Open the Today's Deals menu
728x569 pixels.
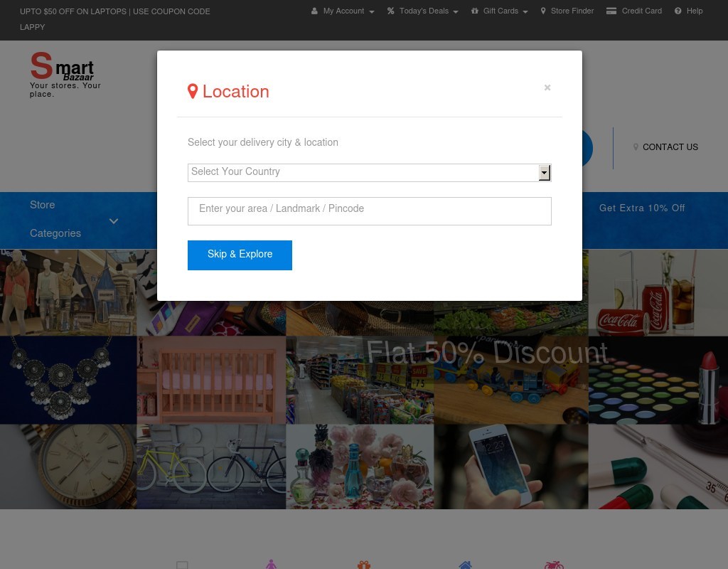coord(424,11)
